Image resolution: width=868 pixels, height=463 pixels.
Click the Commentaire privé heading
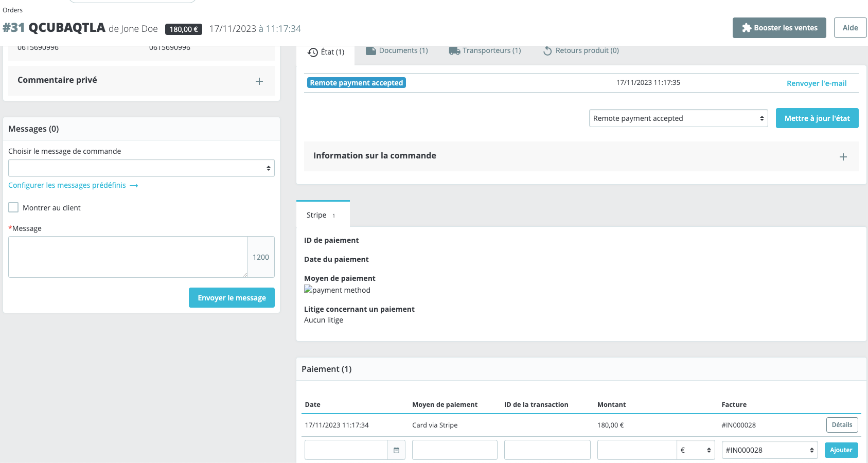[57, 80]
